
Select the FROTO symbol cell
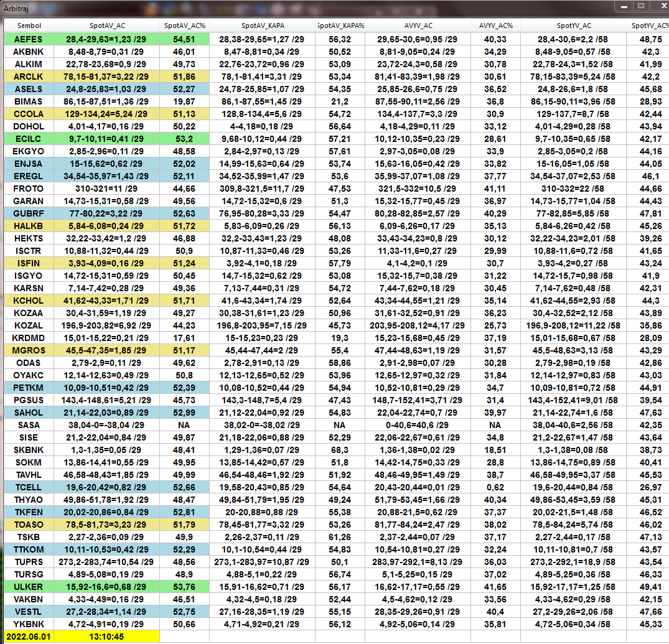tap(29, 189)
